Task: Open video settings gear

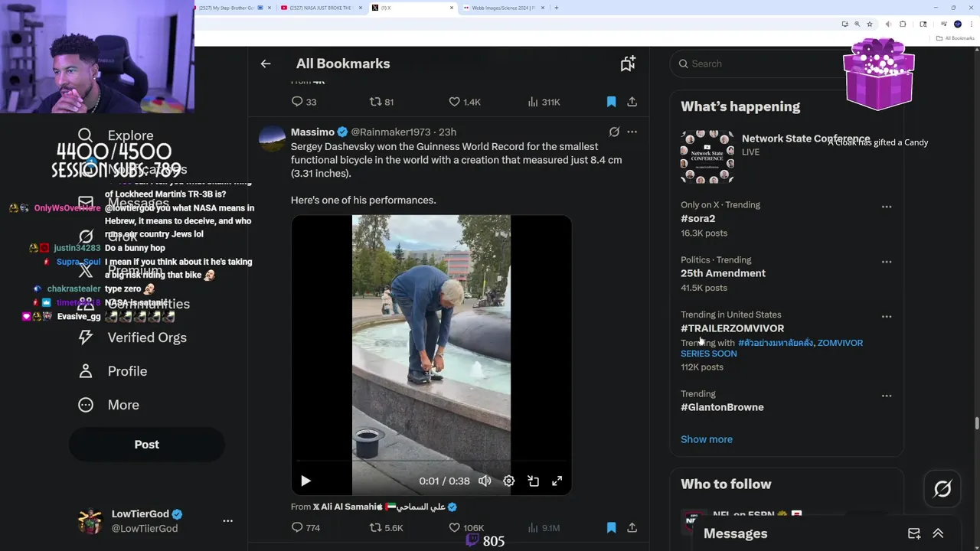Action: 509,481
